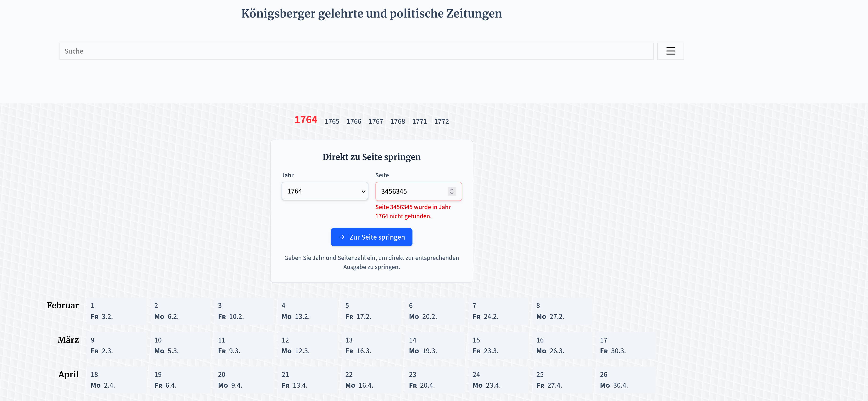Click the Seite number stepper arrows
The height and width of the screenshot is (401, 868).
pyautogui.click(x=452, y=191)
